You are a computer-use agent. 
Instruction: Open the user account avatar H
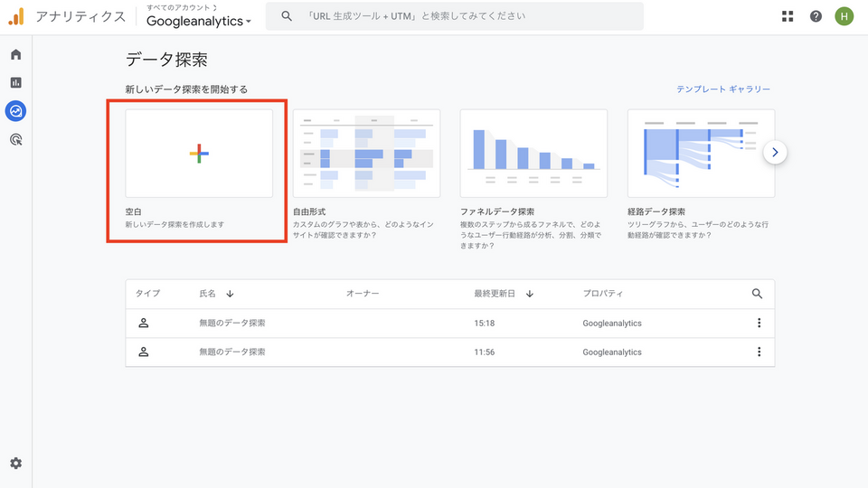(844, 16)
